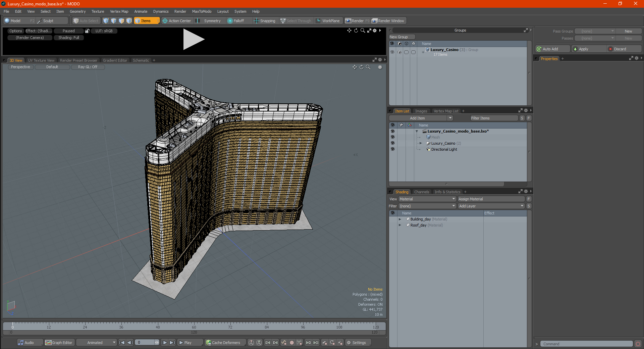
Task: Expand Luxury_Casino item in Item List
Action: pyautogui.click(x=421, y=143)
